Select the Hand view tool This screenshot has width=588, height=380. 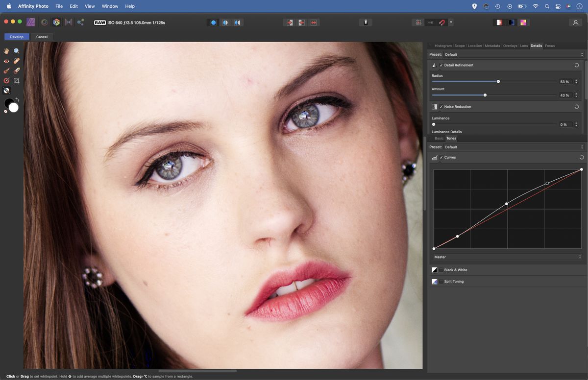tap(6, 51)
